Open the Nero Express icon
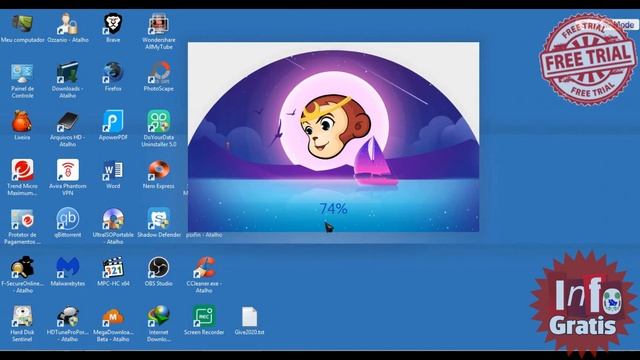This screenshot has width=640, height=360. (159, 170)
